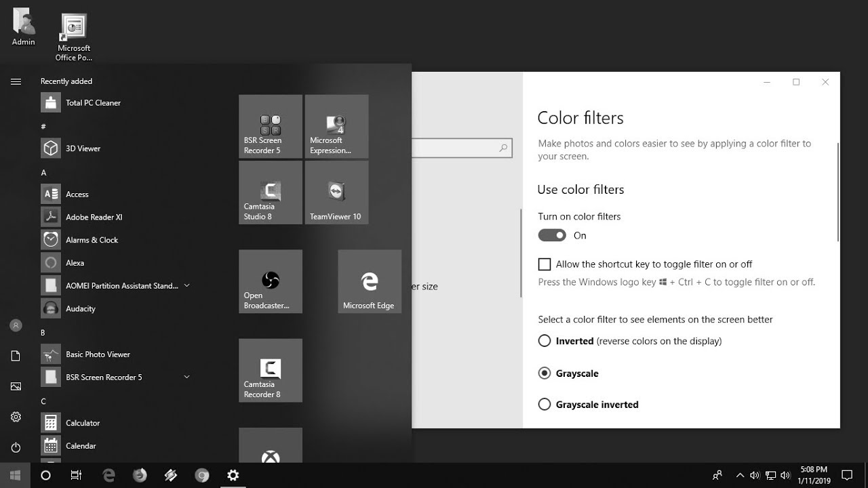Launch Camtasia Recorder 8 tile
This screenshot has height=488, width=868.
271,370
